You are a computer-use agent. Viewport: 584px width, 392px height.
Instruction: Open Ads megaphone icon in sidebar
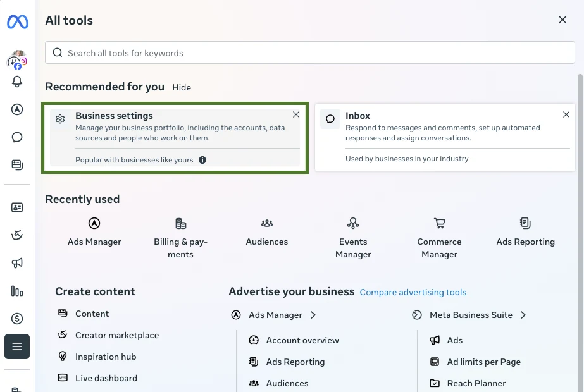(17, 263)
